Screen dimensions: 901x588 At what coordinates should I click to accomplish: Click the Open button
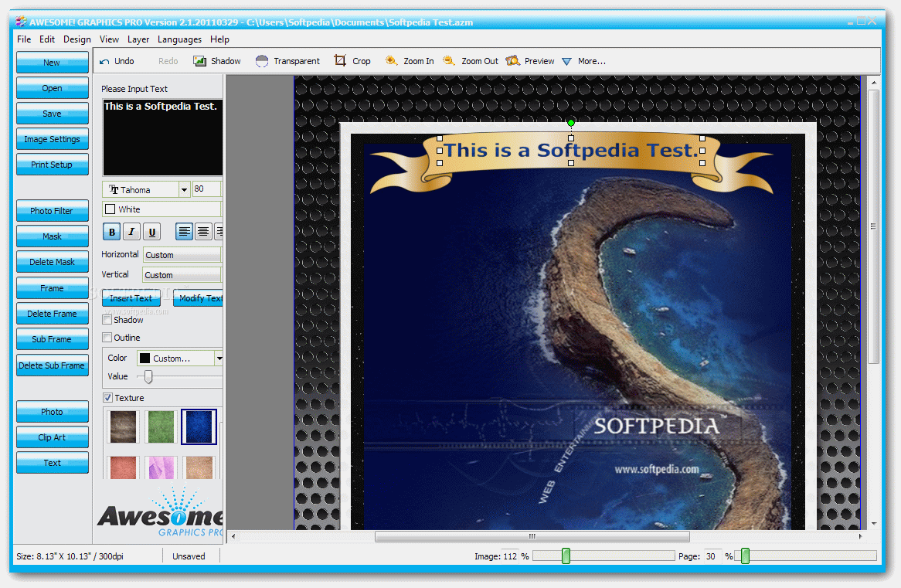coord(53,88)
